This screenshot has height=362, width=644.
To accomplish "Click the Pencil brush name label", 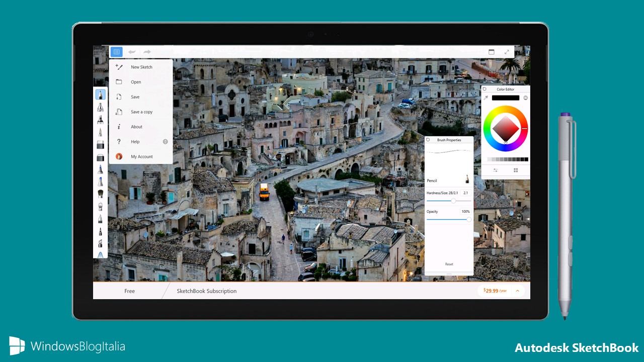I will pos(432,180).
